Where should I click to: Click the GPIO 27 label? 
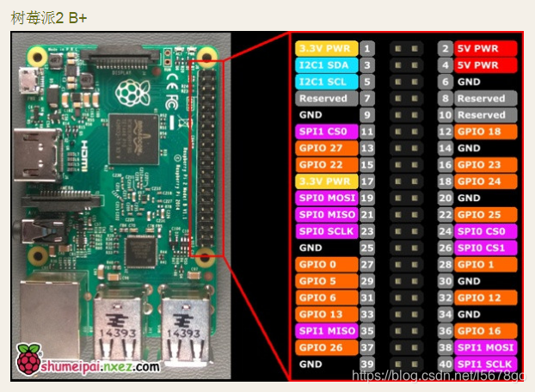click(327, 148)
